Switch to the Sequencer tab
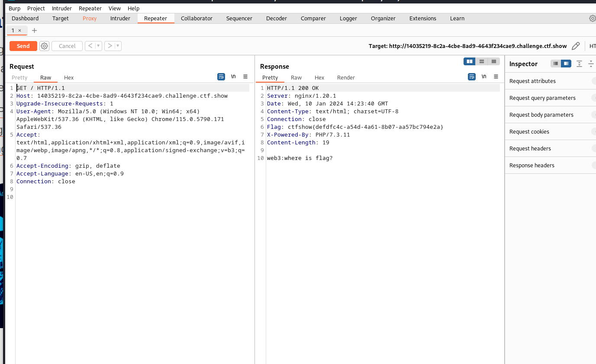Image resolution: width=596 pixels, height=364 pixels. (239, 18)
